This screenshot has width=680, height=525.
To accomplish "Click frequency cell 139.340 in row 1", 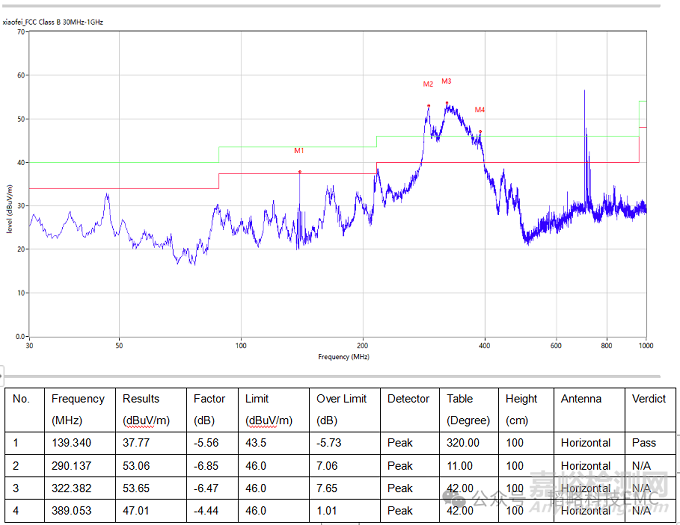I will 71,444.
